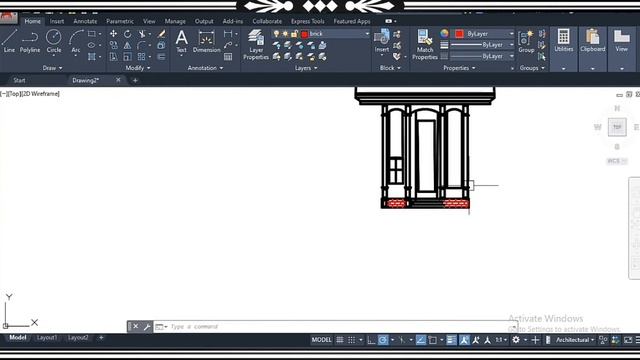
Task: Add a new drawing tab
Action: 135,80
